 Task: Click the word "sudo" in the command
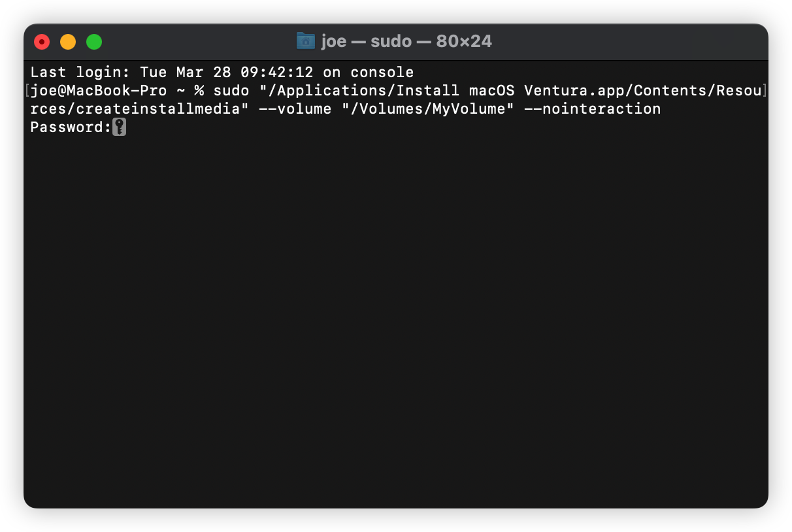(x=231, y=90)
